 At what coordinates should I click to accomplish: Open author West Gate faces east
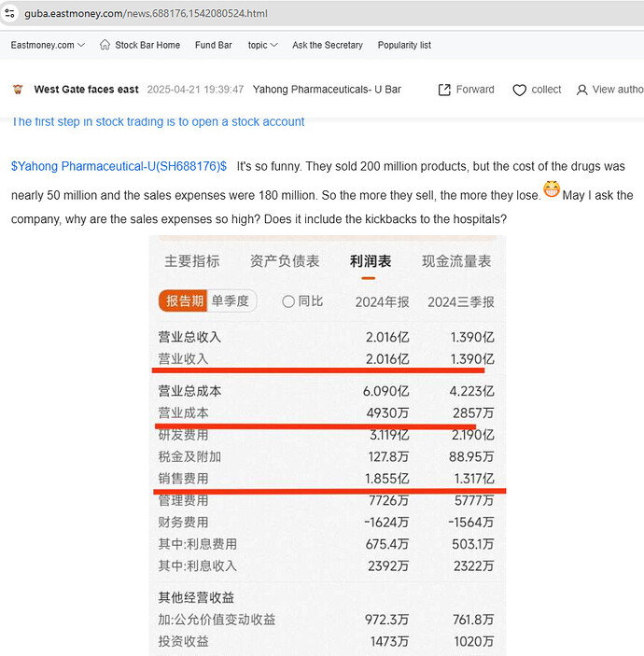point(86,90)
